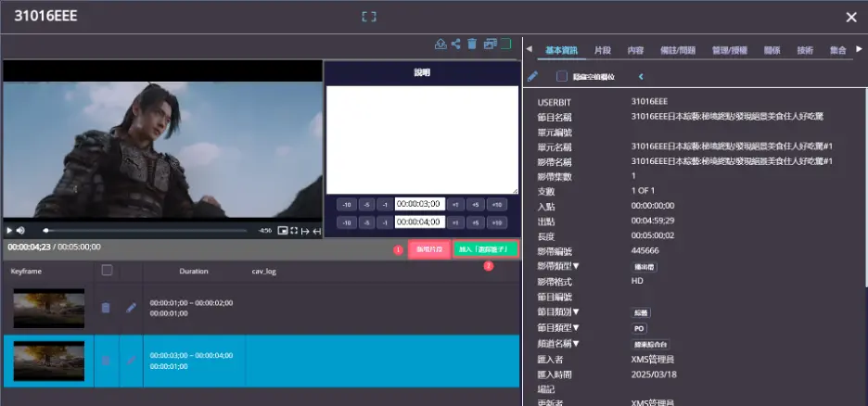Screen dimensions: 868x406
Task: Tick the select-all checkbox in the Keyframe header
Action: 107,271
